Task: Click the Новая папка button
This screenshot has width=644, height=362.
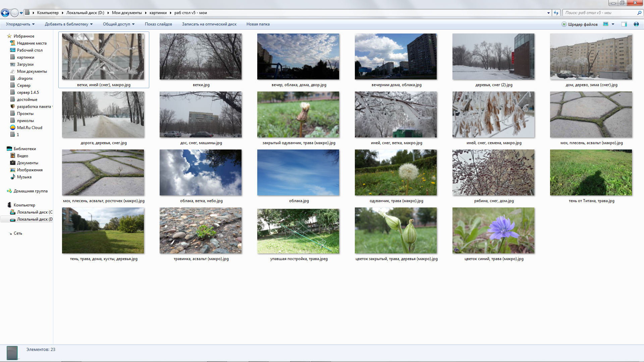Action: 258,24
